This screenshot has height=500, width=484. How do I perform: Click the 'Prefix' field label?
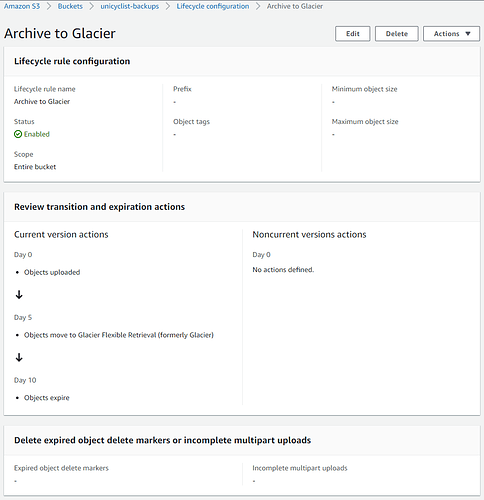(x=182, y=89)
